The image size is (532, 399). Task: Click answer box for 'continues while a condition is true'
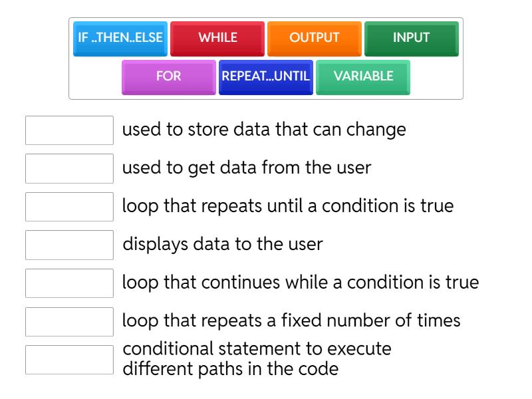69,283
